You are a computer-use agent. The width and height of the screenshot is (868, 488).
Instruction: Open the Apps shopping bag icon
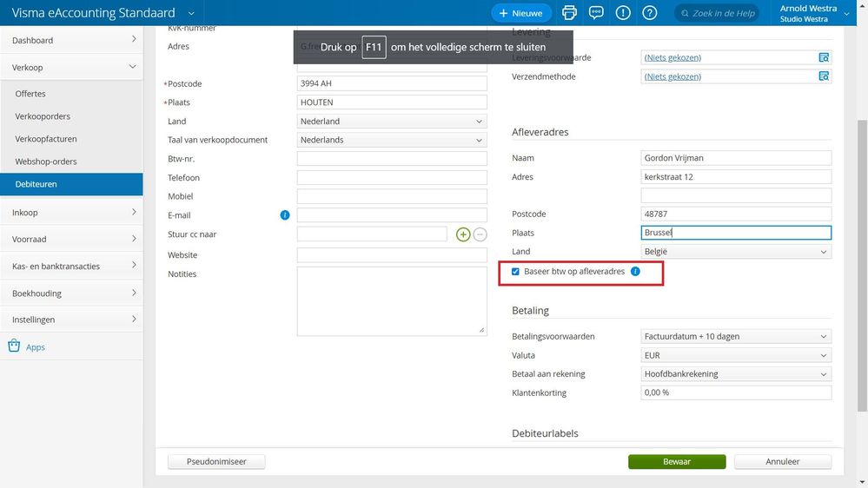click(14, 346)
